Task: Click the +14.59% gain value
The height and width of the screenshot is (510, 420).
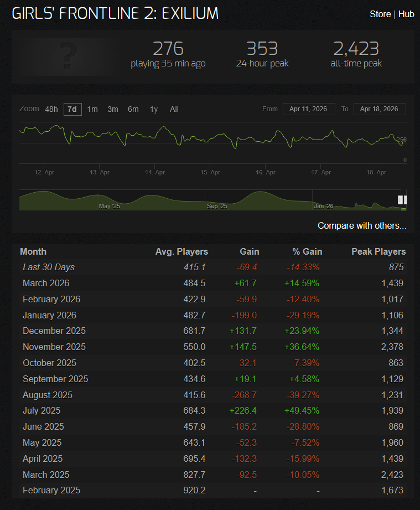Action: (302, 284)
